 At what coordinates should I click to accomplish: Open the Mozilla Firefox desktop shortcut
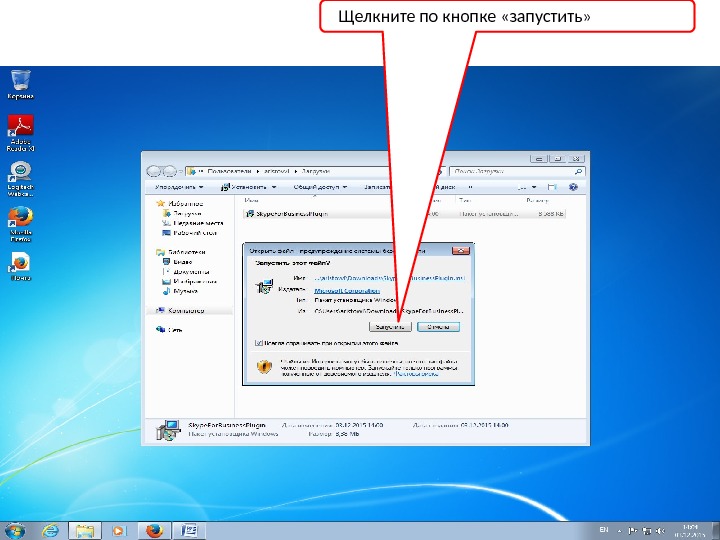click(21, 224)
